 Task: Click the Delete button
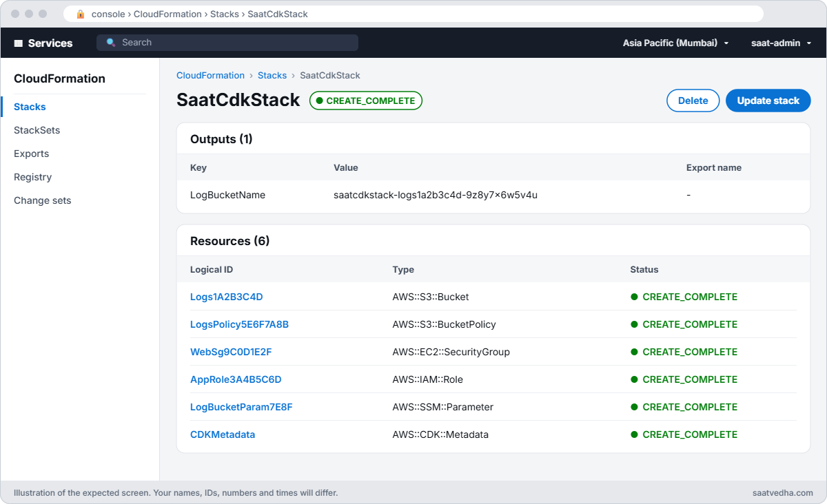[x=693, y=101]
